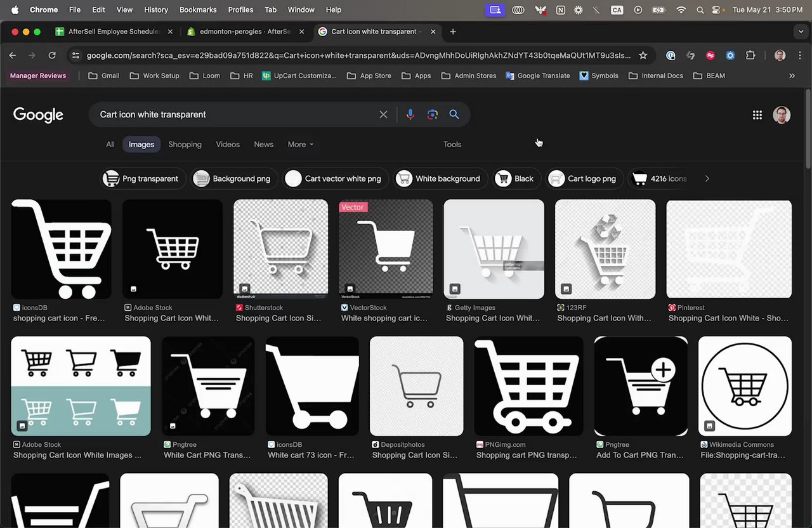Switch to Shopping results tab
Image resolution: width=812 pixels, height=528 pixels.
click(185, 145)
